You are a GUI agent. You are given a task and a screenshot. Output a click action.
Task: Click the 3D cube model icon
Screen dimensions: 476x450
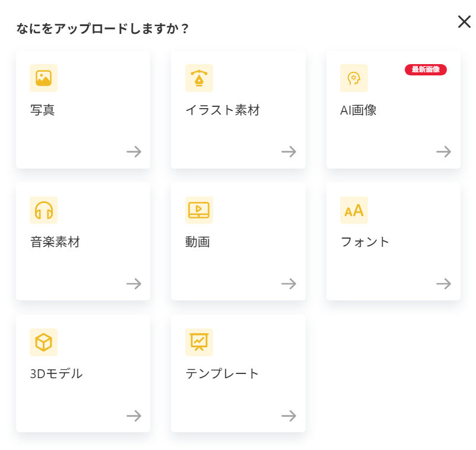tap(43, 342)
